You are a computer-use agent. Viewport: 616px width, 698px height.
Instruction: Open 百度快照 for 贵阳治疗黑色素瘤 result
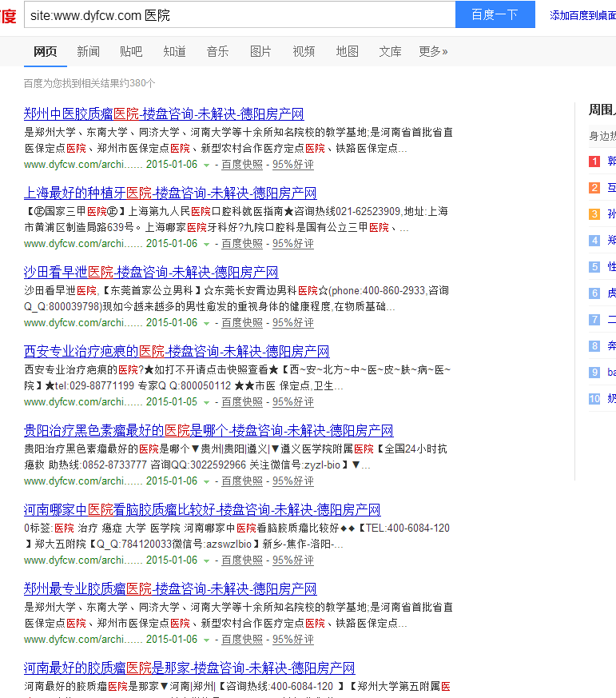pos(242,481)
